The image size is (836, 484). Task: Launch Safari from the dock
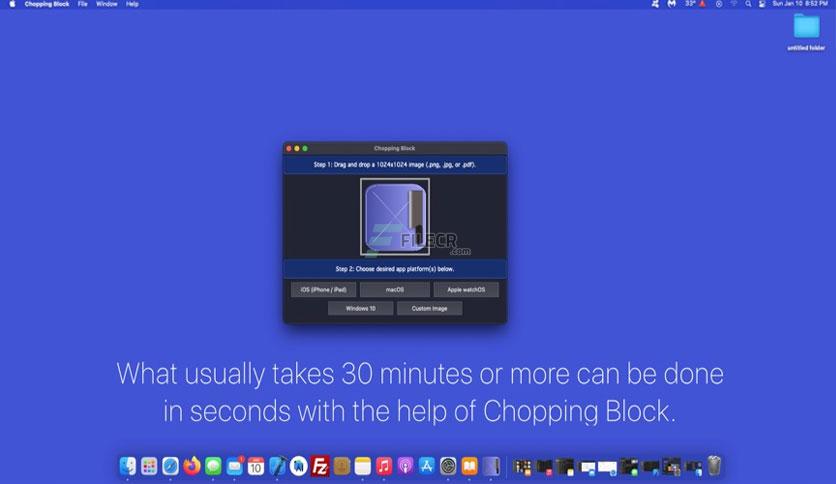(171, 466)
